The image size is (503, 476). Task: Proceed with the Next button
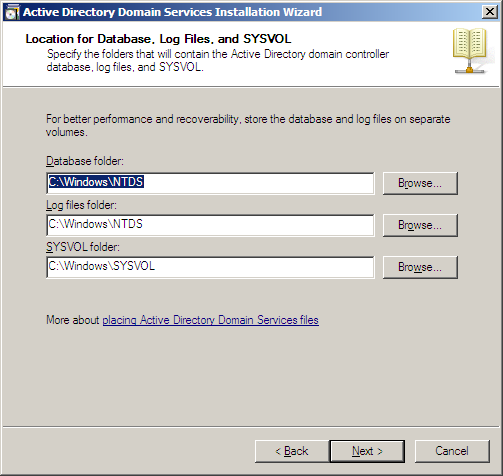pyautogui.click(x=367, y=451)
